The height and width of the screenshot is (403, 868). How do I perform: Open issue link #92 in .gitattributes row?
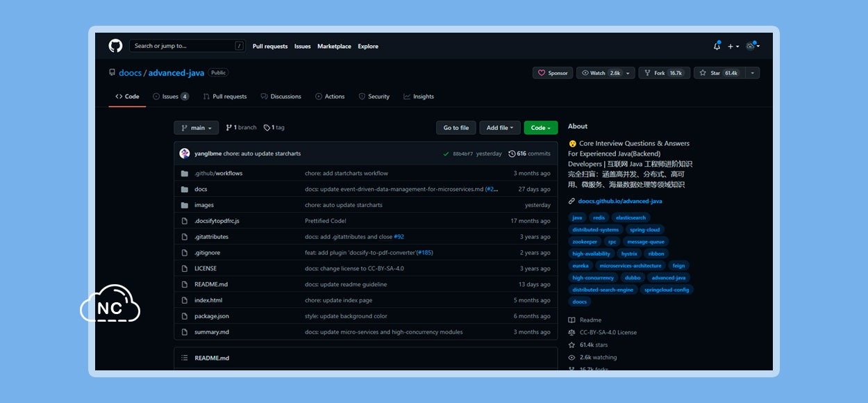[x=399, y=237]
